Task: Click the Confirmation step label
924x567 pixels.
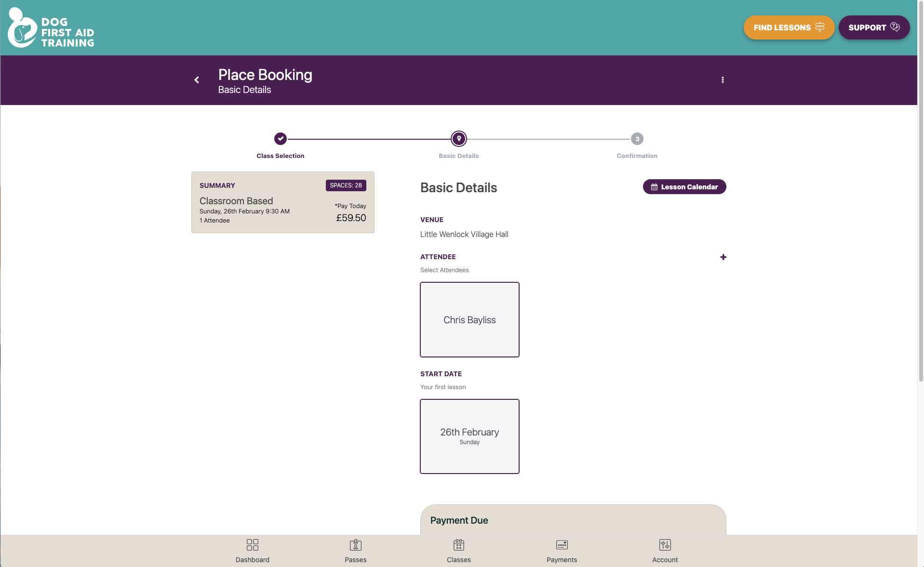Action: pyautogui.click(x=637, y=156)
